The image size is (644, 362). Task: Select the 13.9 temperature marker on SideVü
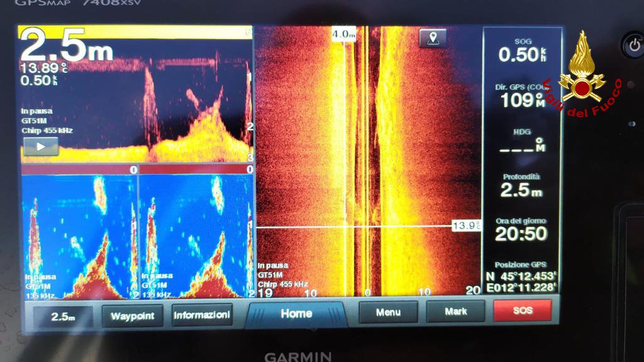pyautogui.click(x=466, y=226)
